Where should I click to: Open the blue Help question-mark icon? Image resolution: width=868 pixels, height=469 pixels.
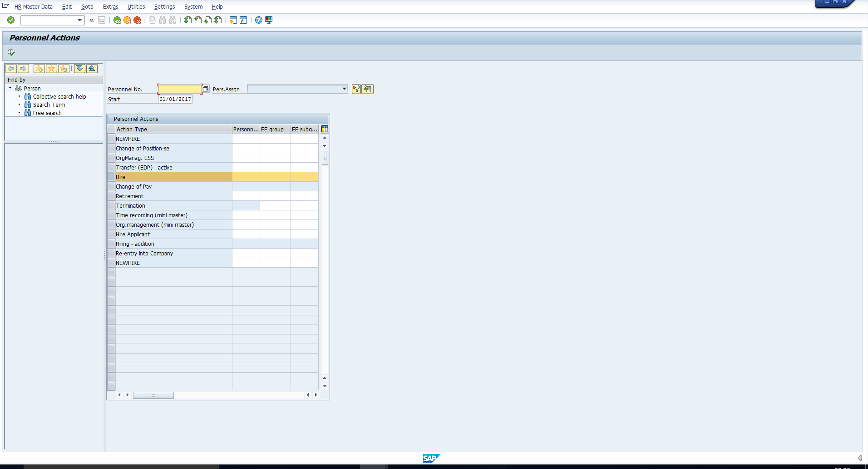pyautogui.click(x=259, y=20)
